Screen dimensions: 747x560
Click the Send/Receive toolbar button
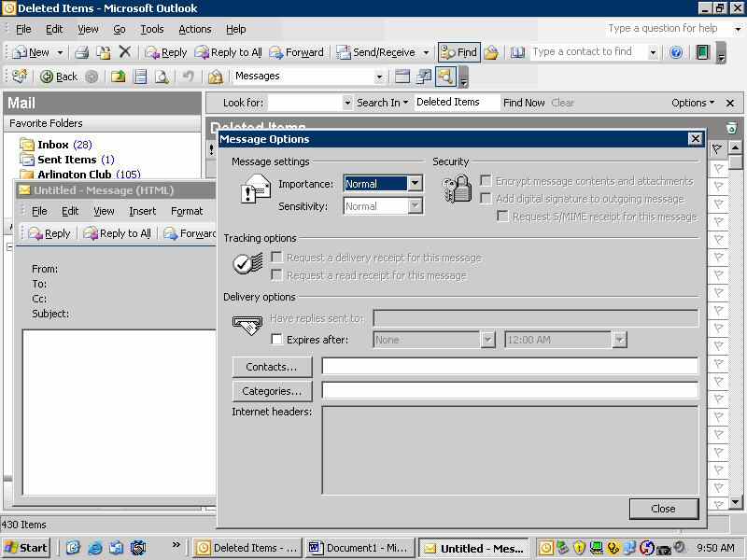pos(376,52)
